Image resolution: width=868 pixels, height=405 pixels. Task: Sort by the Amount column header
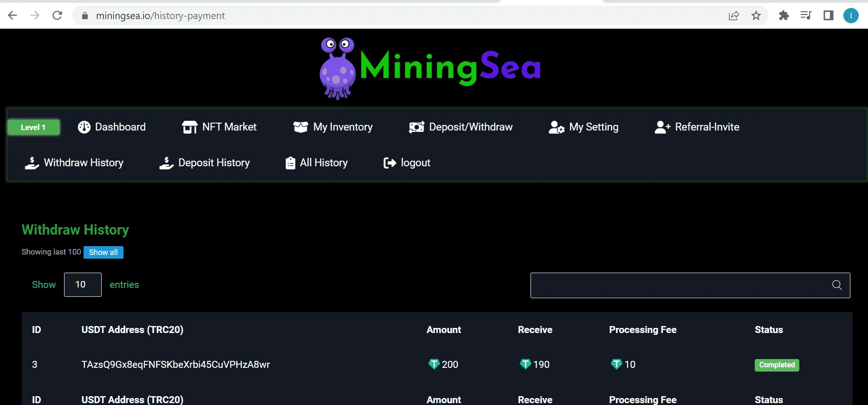click(x=444, y=330)
